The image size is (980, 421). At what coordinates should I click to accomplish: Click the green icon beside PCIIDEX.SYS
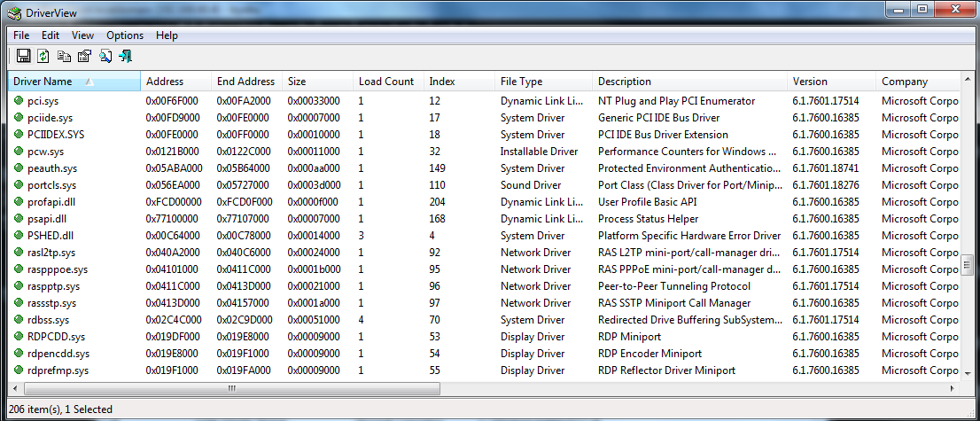[19, 135]
